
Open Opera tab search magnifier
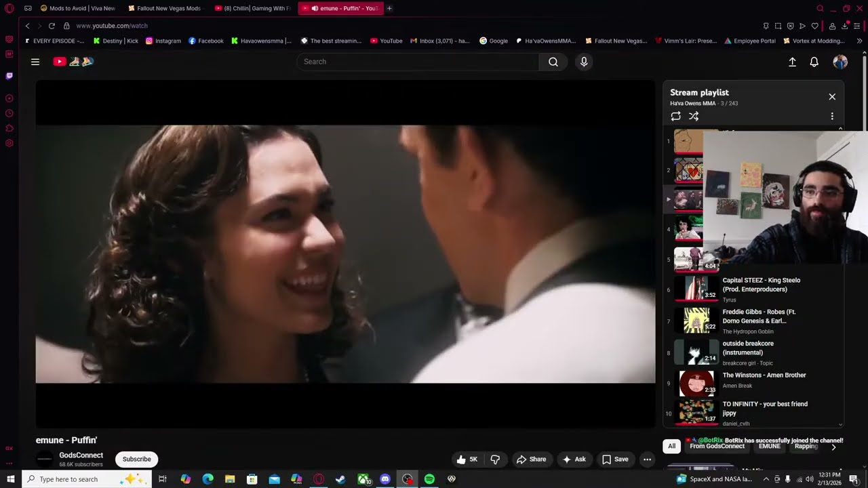[820, 8]
